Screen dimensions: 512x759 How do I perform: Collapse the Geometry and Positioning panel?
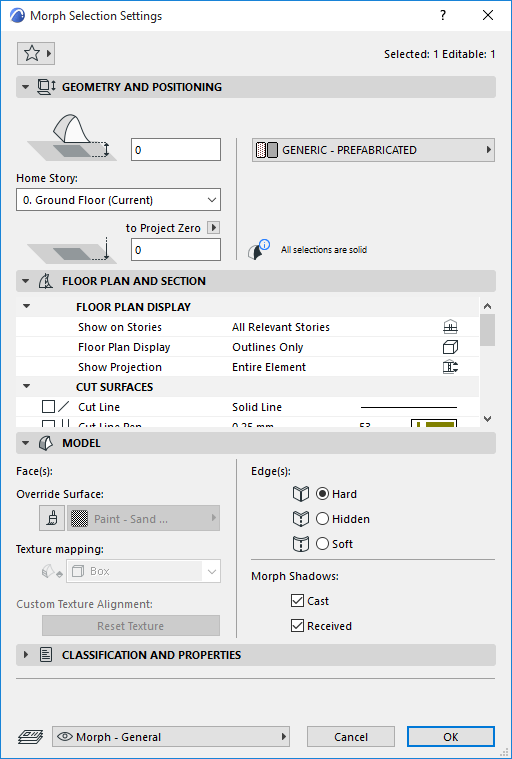point(26,88)
